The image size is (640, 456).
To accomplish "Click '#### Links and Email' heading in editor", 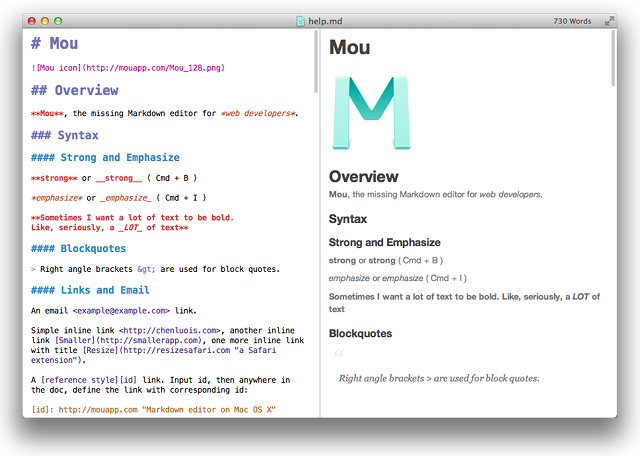I will pyautogui.click(x=90, y=290).
